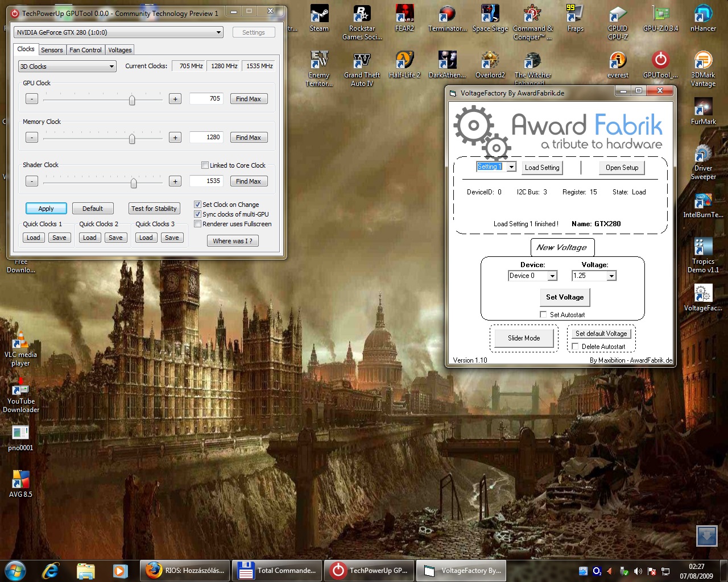Click the volume speaker tray icon
Screen dimensions: 728x582
(638, 571)
